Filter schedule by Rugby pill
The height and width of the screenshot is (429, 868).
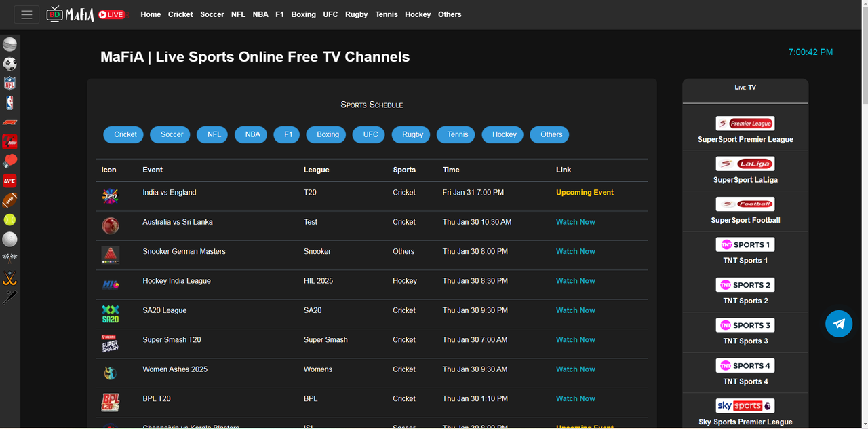tap(412, 134)
